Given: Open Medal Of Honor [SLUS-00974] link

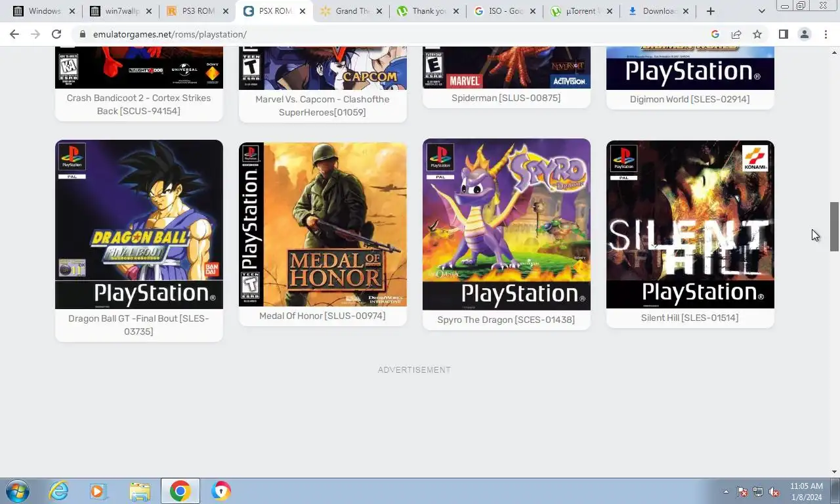Looking at the screenshot, I should coord(322,316).
